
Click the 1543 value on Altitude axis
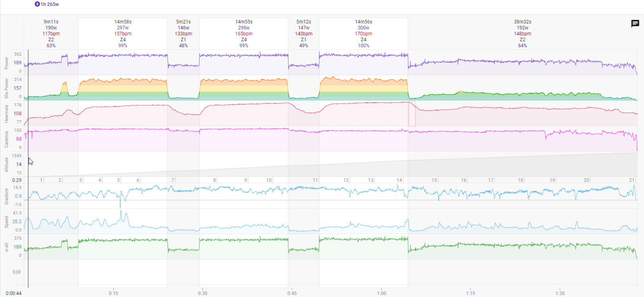point(17,156)
